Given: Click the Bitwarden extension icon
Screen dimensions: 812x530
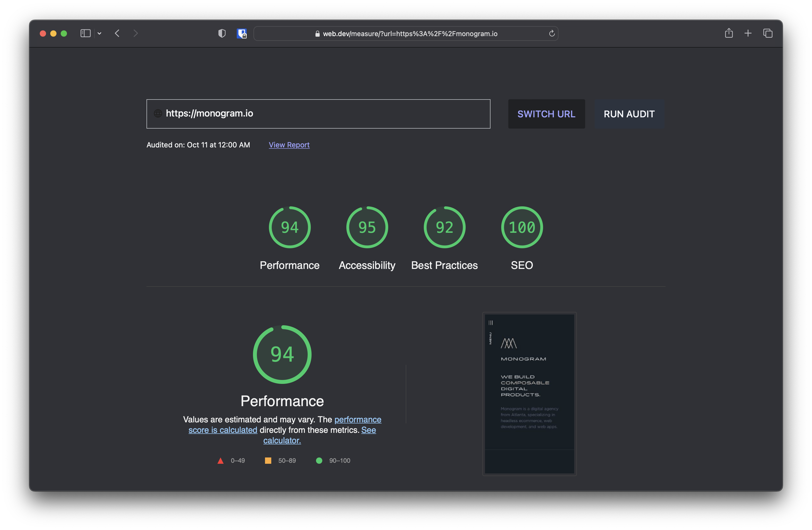Looking at the screenshot, I should [242, 34].
